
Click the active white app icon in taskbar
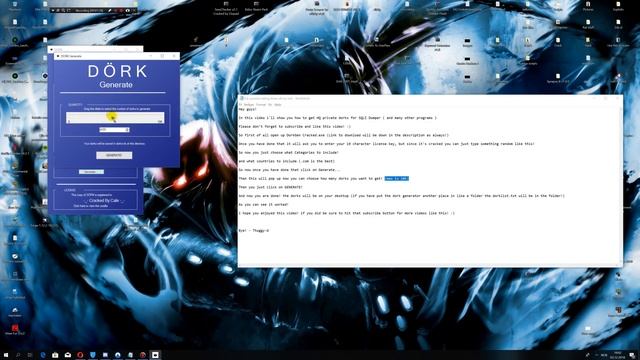point(155,355)
